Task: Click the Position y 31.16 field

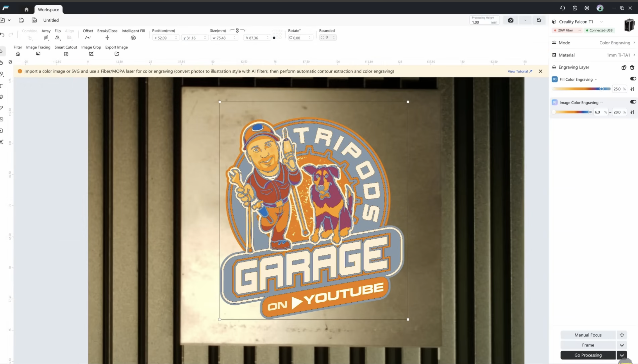Action: pos(195,38)
